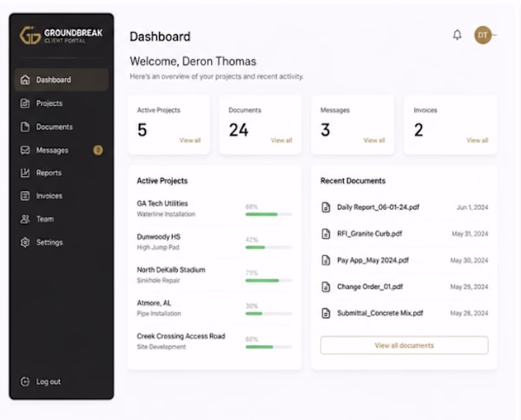521x420 pixels.
Task: Click North DeKalb Stadium progress bar
Action: 268,280
